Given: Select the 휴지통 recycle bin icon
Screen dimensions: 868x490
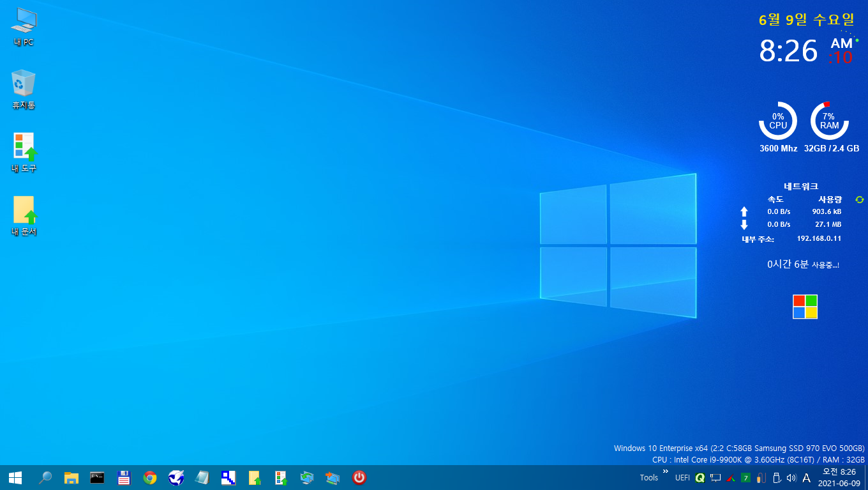Looking at the screenshot, I should click(24, 89).
